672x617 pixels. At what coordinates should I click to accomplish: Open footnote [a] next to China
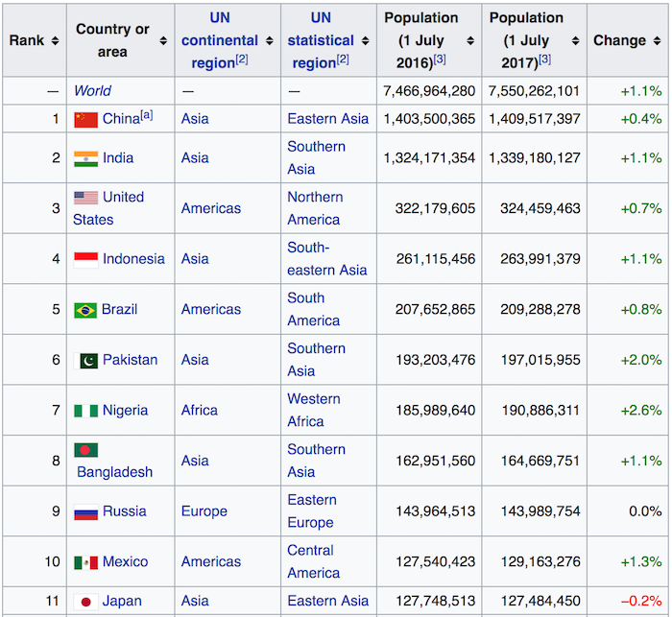tap(147, 115)
